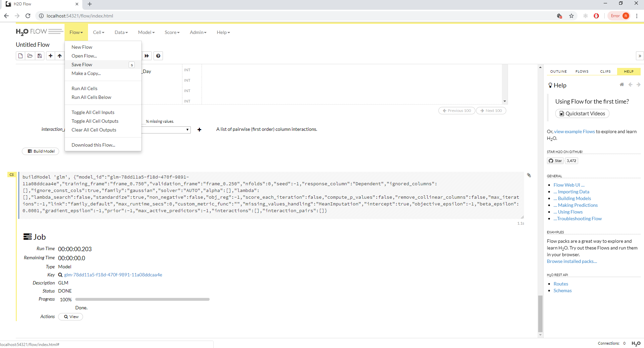Click the GitHub Star button
Viewport: 644px width, 348px height.
point(555,161)
